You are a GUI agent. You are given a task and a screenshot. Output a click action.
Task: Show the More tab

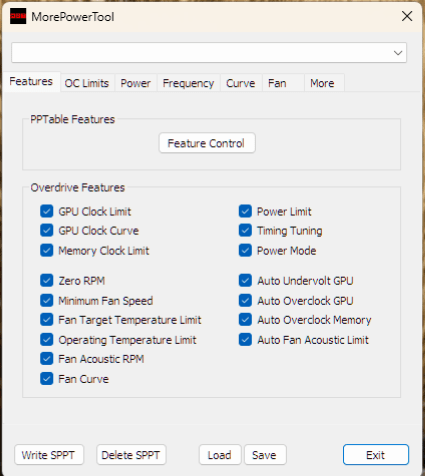pyautogui.click(x=322, y=83)
